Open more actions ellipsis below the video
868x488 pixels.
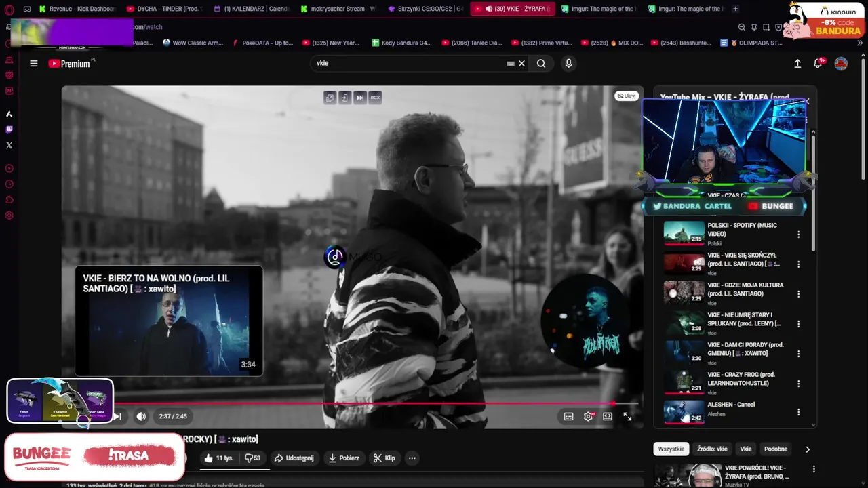pyautogui.click(x=412, y=458)
